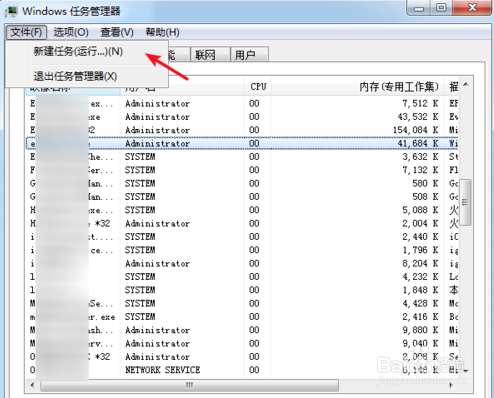Click the vertical scrollbar thumb
The image size is (494, 398).
click(x=465, y=202)
